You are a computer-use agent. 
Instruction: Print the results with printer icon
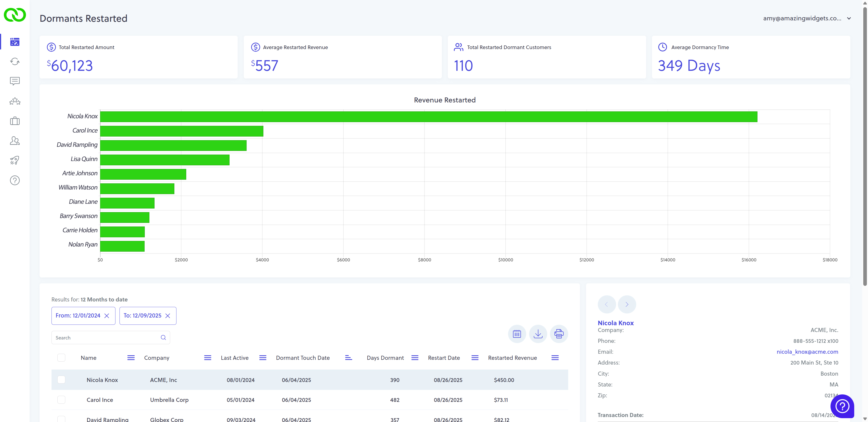(x=559, y=334)
